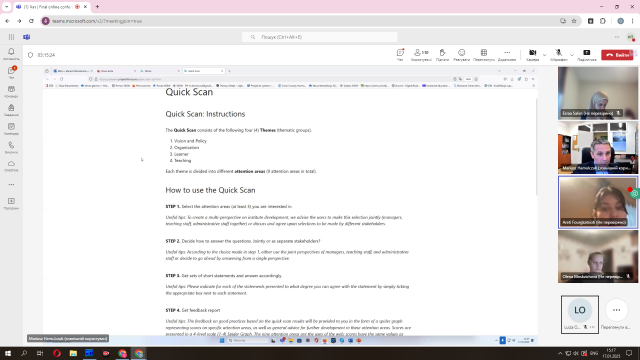Open the tab search dropdown arrow

click(x=7, y=7)
